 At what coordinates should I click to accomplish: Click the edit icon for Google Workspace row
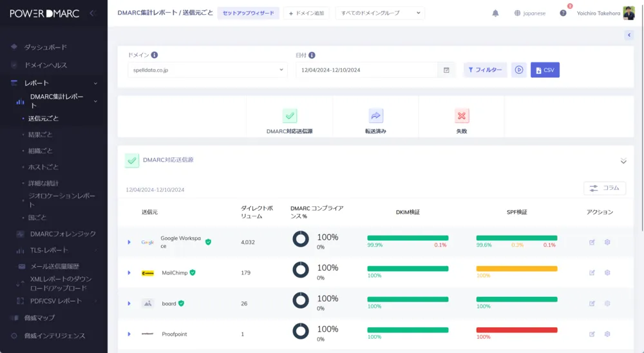tap(592, 242)
